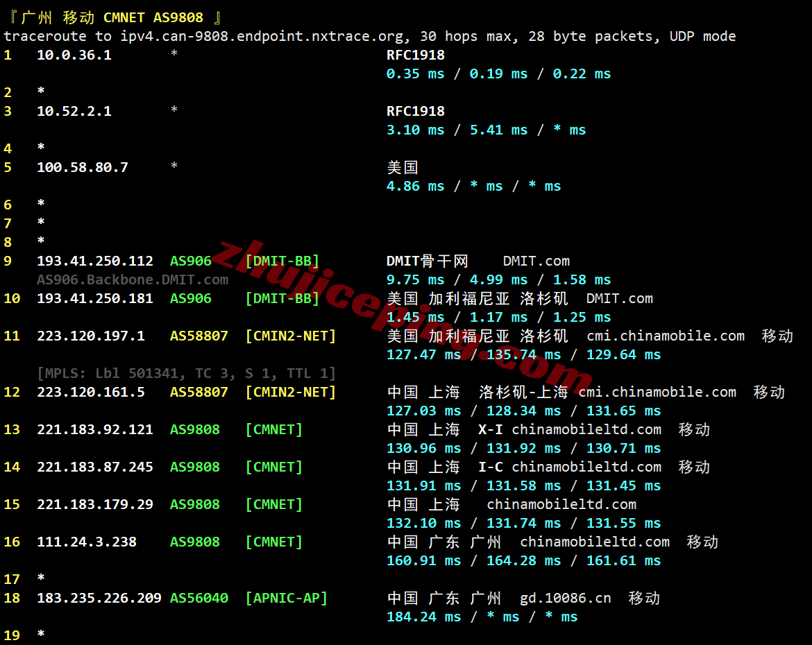The width and height of the screenshot is (812, 645).
Task: Click IP address 223.120.197.1
Action: (x=91, y=336)
